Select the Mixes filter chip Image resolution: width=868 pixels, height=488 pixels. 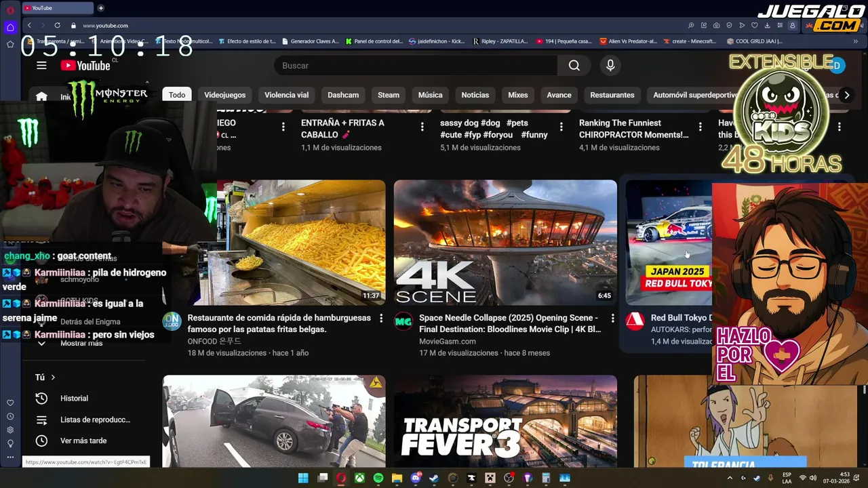(518, 95)
